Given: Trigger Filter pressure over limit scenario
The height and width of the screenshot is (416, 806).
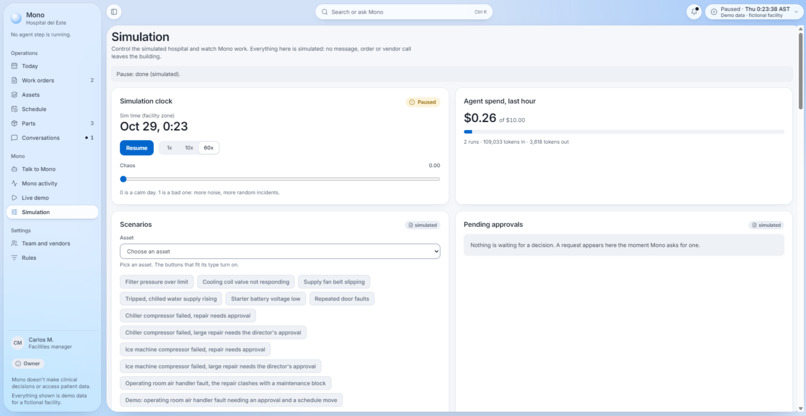Looking at the screenshot, I should (157, 282).
